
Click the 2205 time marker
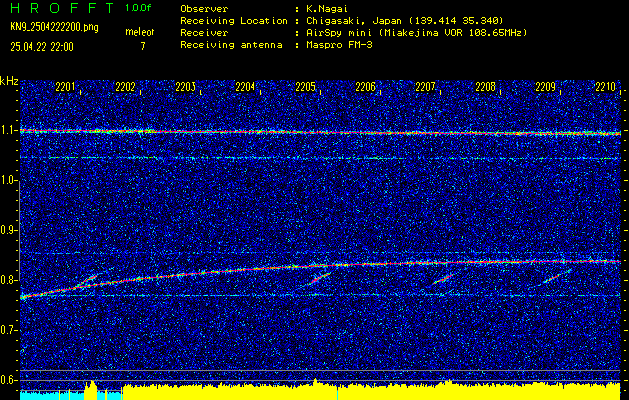tap(305, 87)
